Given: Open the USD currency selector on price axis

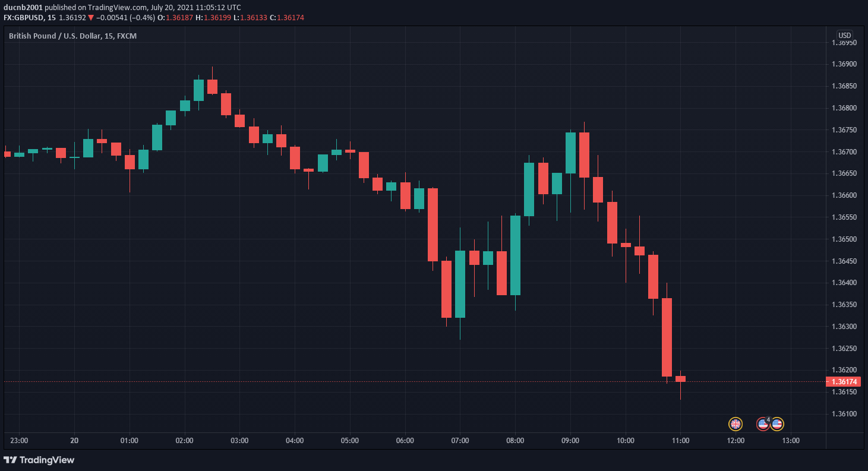Looking at the screenshot, I should click(x=844, y=35).
